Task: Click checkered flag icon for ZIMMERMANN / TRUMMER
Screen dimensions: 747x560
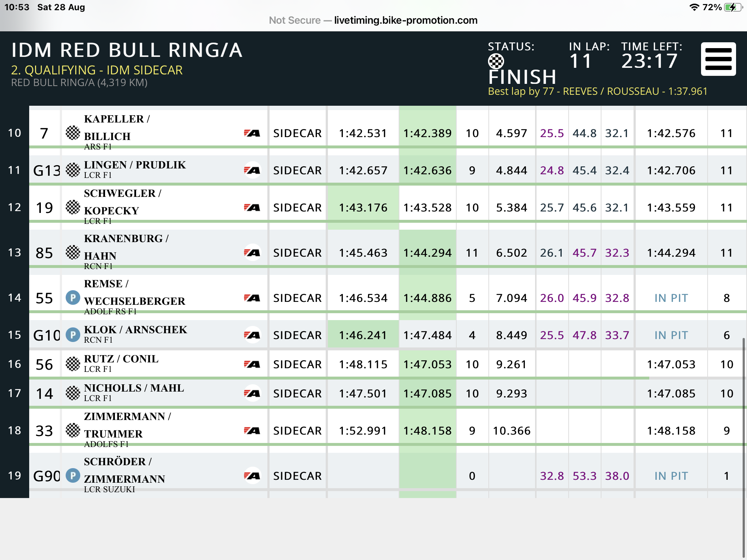Action: [x=73, y=430]
